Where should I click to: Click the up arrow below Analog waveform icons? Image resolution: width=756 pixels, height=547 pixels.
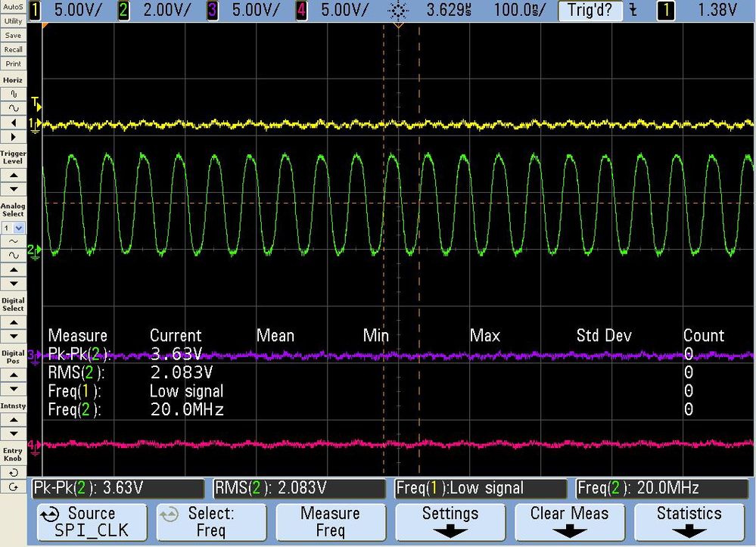click(x=14, y=269)
